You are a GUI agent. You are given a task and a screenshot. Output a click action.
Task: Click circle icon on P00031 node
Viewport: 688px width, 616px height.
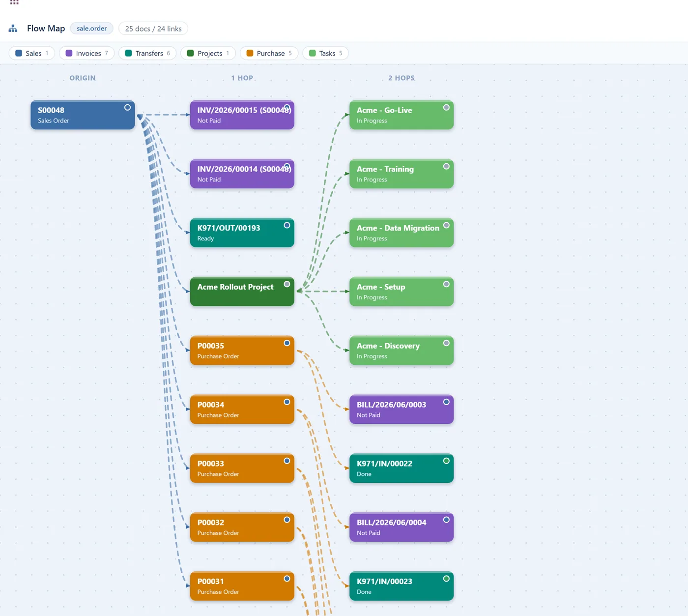[x=287, y=579]
